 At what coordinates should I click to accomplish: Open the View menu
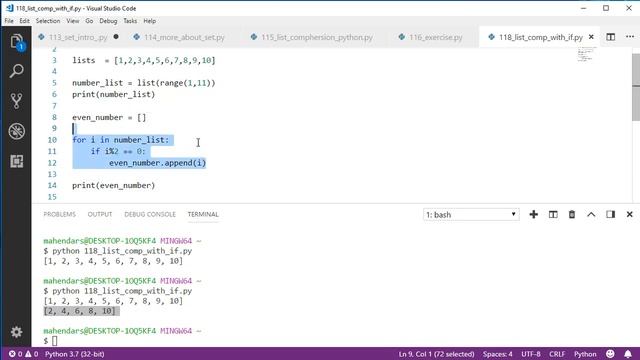coord(73,21)
